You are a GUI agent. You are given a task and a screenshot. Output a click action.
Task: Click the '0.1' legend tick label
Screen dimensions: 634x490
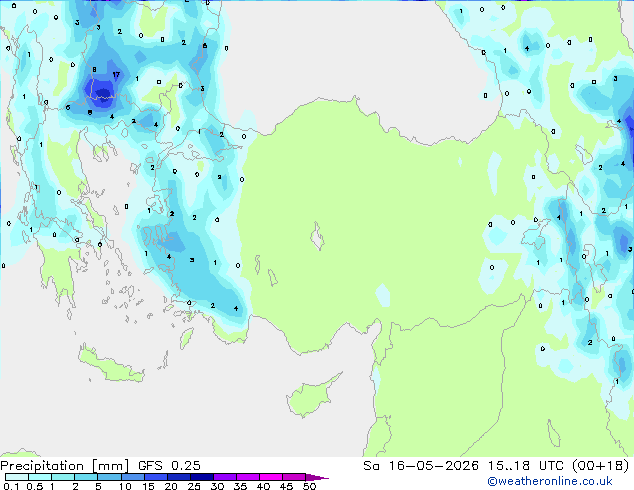11,486
